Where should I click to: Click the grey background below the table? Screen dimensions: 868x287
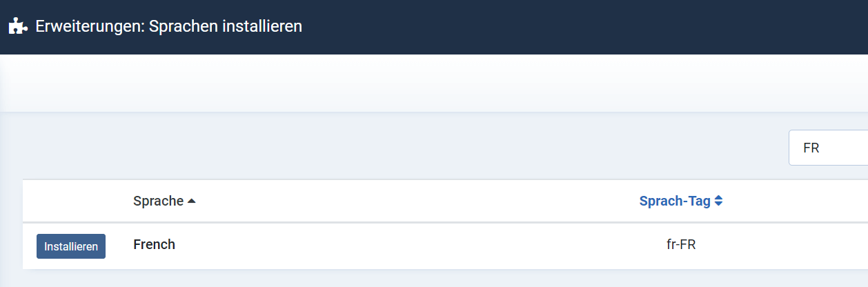coord(434,278)
